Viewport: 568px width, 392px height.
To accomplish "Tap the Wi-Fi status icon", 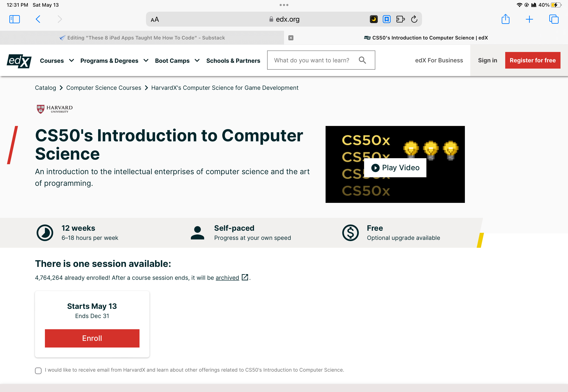I will coord(519,5).
